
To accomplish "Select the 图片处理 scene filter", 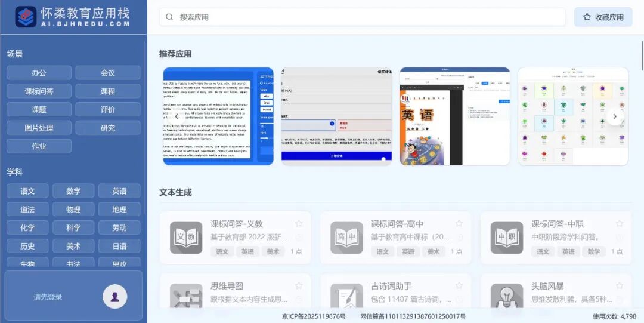I will (39, 128).
